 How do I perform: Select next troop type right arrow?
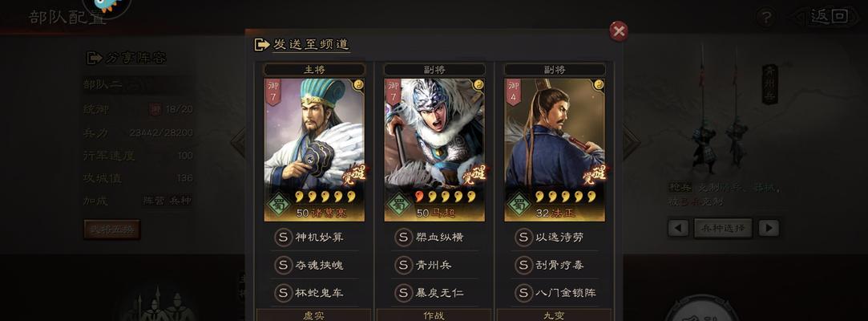[769, 228]
